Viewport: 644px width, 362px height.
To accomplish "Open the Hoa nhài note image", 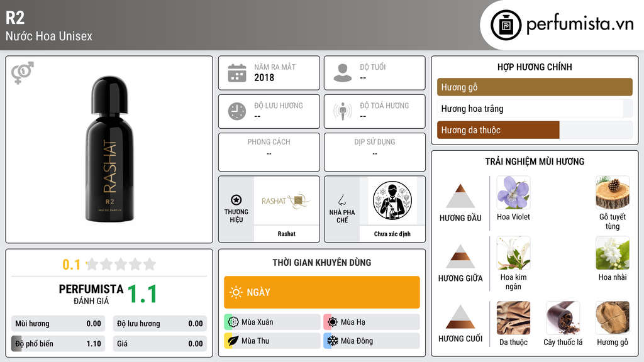I will click(x=613, y=253).
